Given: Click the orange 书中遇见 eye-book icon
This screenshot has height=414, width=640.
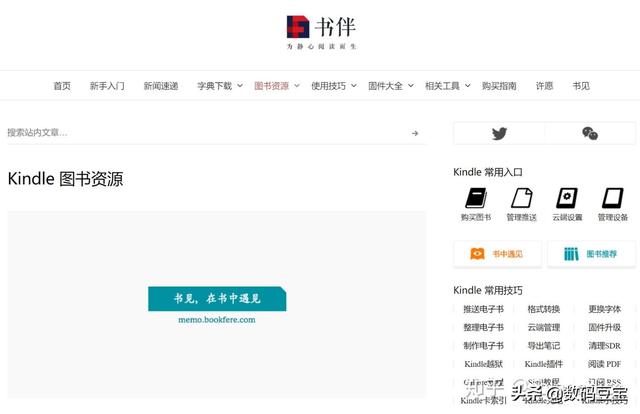Looking at the screenshot, I should coord(477,254).
